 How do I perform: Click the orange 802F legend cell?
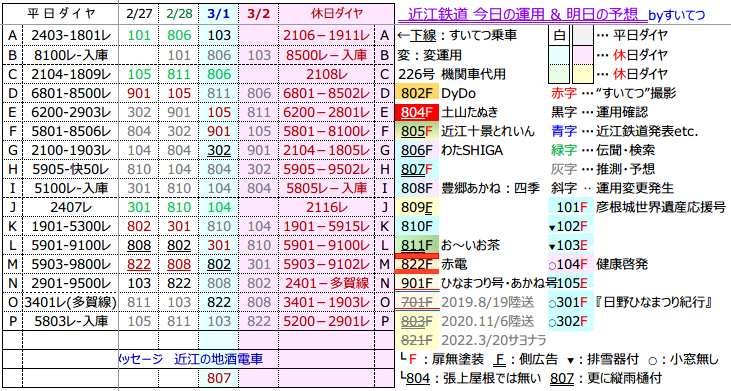[x=416, y=93]
